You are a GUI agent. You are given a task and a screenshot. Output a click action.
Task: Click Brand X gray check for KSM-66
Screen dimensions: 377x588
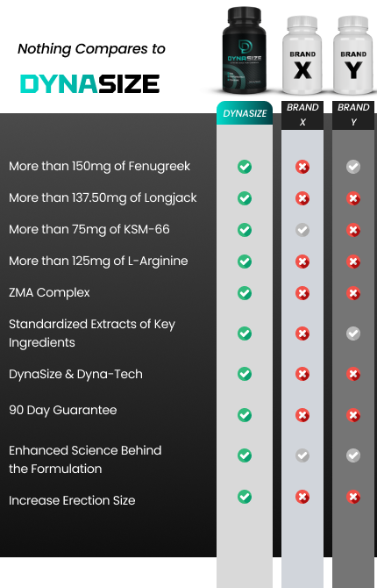point(302,230)
